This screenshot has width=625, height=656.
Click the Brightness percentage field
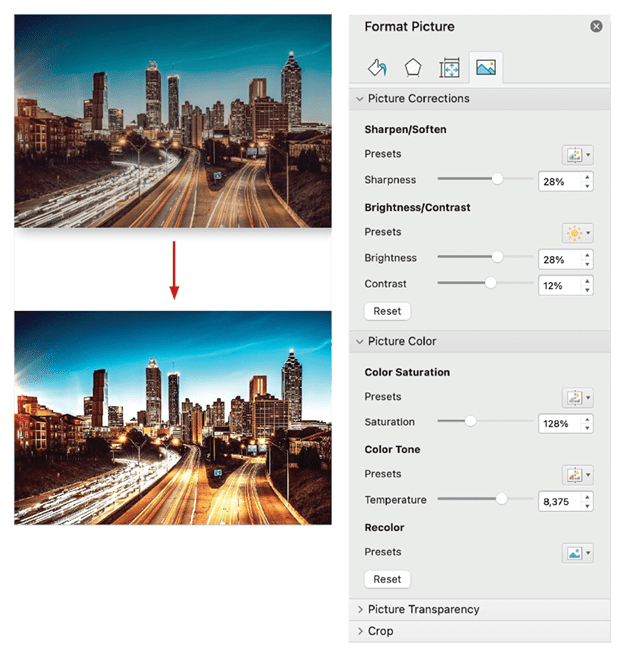[x=560, y=260]
